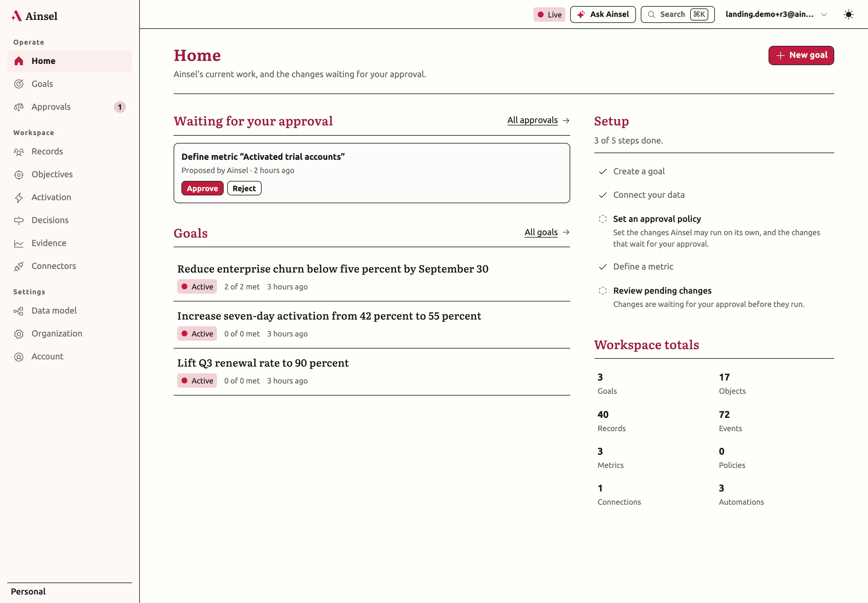The image size is (868, 603).
Task: Click the 3 Metrics workspace total
Action: (x=610, y=458)
